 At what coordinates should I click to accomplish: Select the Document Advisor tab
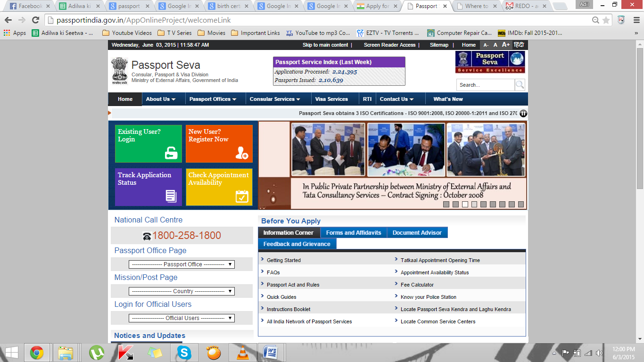pyautogui.click(x=417, y=233)
